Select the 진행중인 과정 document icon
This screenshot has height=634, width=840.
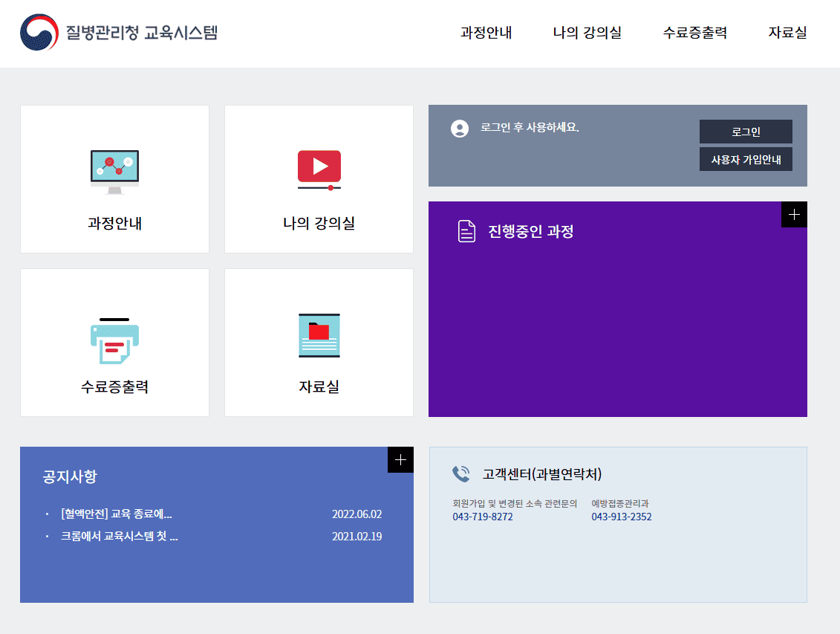[x=466, y=231]
